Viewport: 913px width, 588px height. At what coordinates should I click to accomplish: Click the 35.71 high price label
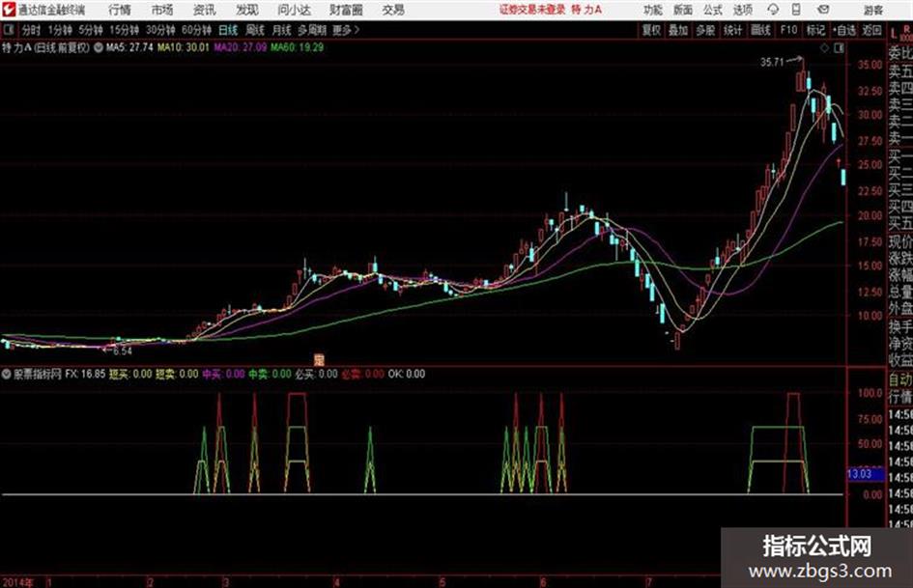point(772,62)
